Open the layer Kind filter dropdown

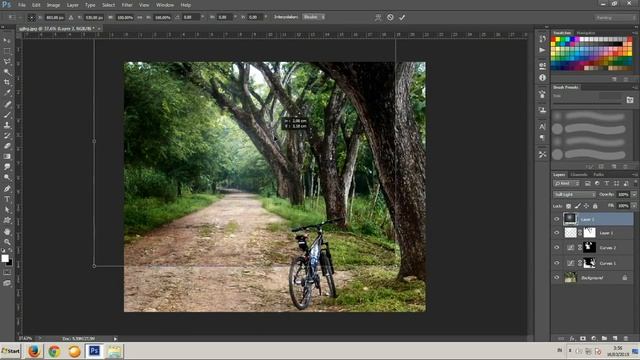566,184
